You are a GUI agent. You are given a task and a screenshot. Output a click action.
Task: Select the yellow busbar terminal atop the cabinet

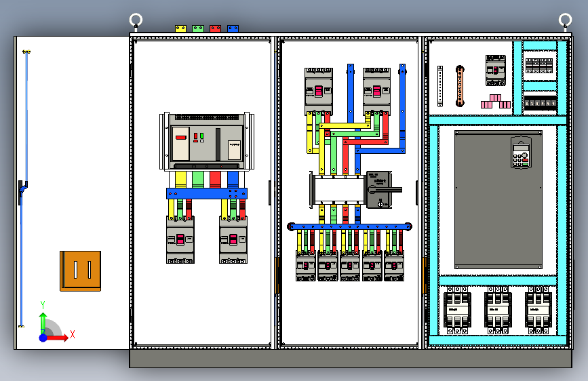180,28
